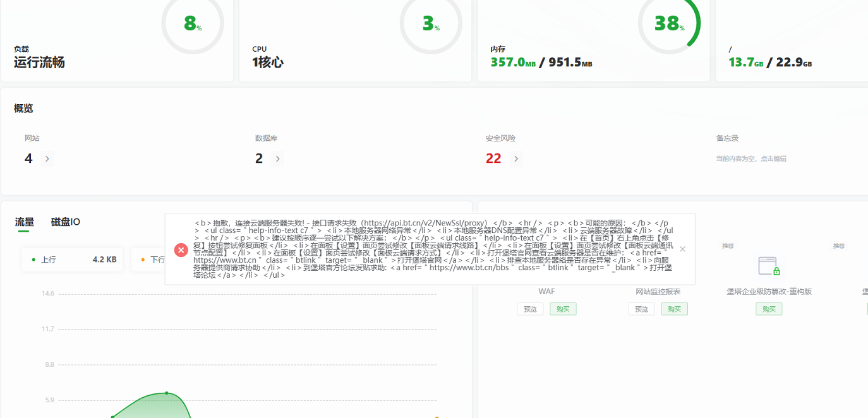Click 购买 under 堡塔企业级防篡改-重构版
868x418 pixels.
tap(769, 309)
